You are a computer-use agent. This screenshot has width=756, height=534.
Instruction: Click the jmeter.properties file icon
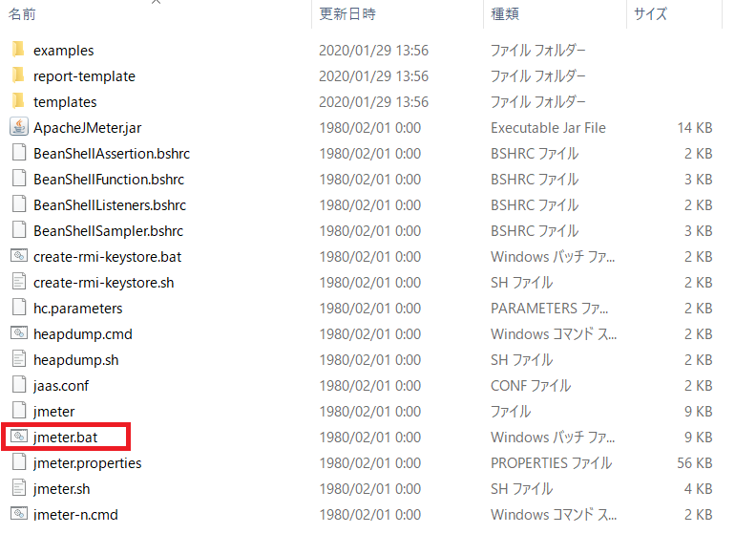pos(19,462)
